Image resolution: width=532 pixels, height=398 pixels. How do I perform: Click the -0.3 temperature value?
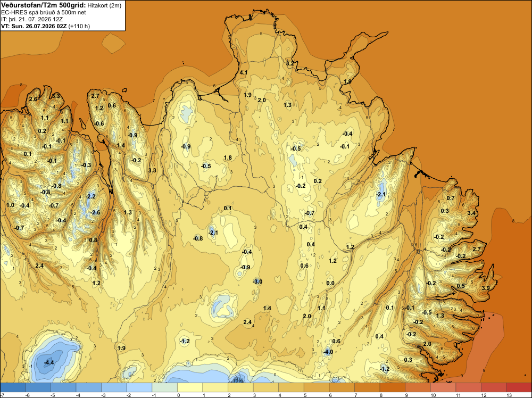click(x=86, y=165)
